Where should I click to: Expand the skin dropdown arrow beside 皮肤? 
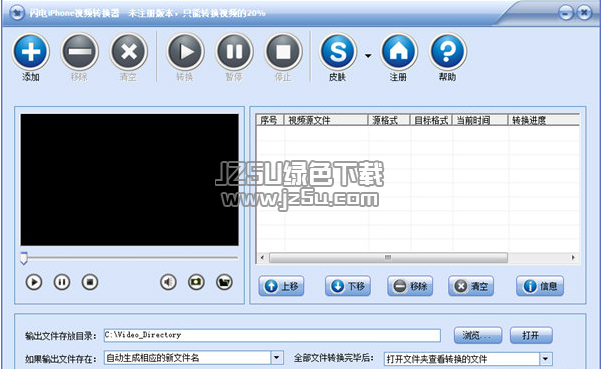tap(368, 56)
